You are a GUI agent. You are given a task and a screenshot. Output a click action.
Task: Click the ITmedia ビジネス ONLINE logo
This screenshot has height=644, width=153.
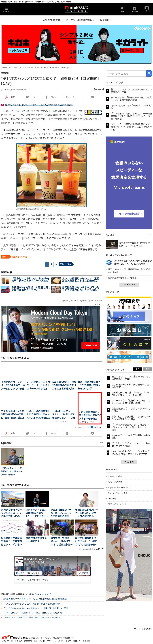pos(76,9)
